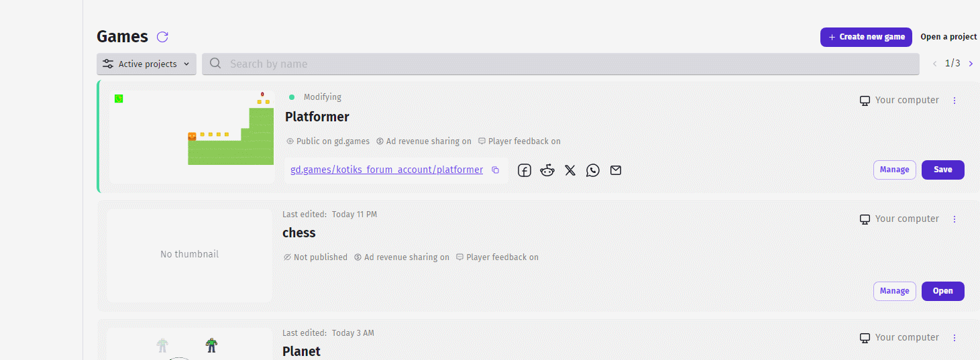Click chess's computer storage icon

click(865, 219)
